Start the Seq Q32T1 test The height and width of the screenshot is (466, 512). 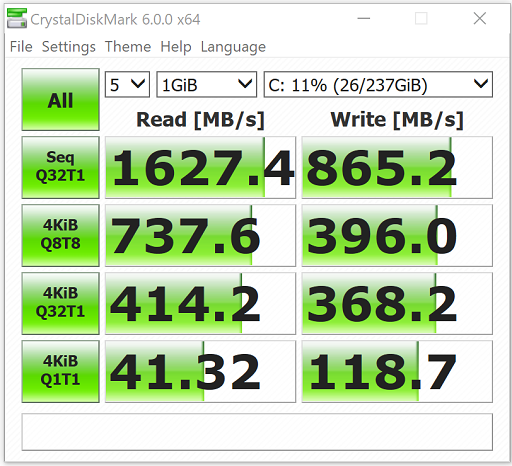point(60,167)
